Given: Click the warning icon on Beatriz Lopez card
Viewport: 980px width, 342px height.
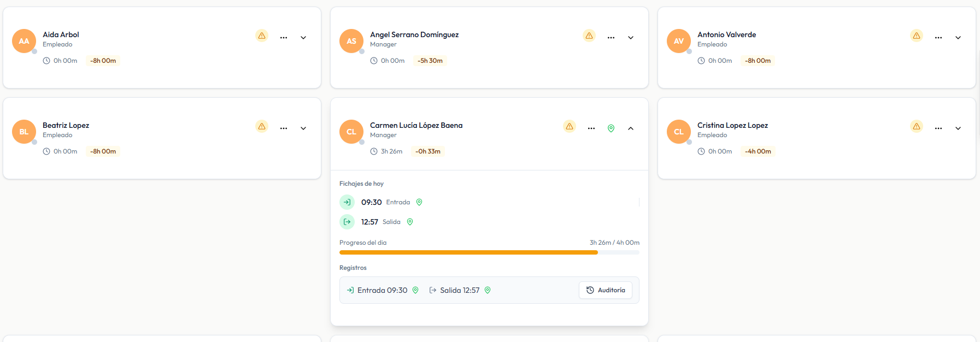Looking at the screenshot, I should pyautogui.click(x=262, y=126).
